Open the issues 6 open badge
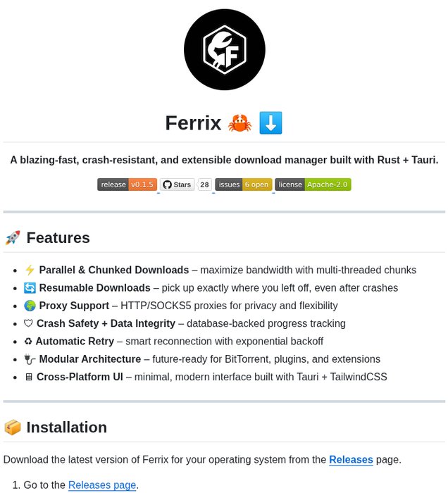This screenshot has height=493, width=448. (x=243, y=185)
